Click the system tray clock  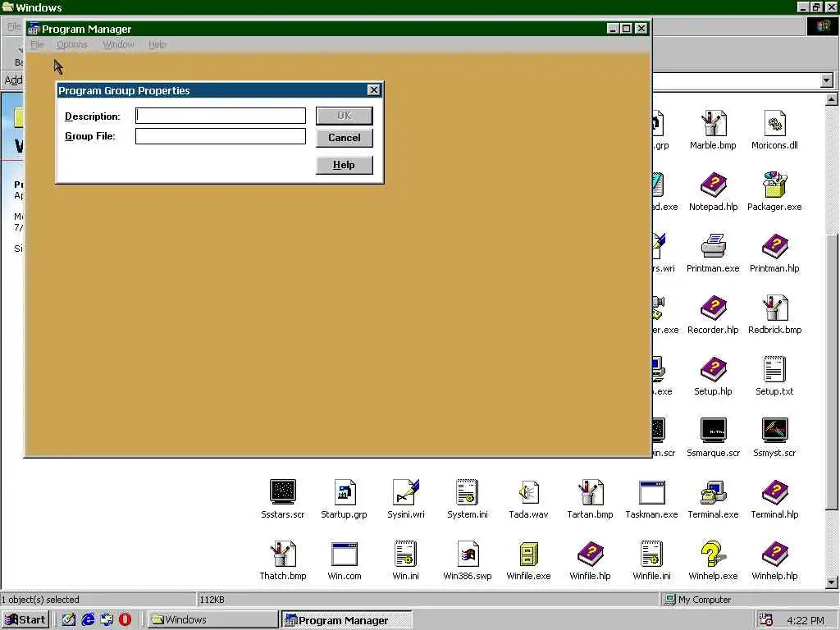pos(806,620)
